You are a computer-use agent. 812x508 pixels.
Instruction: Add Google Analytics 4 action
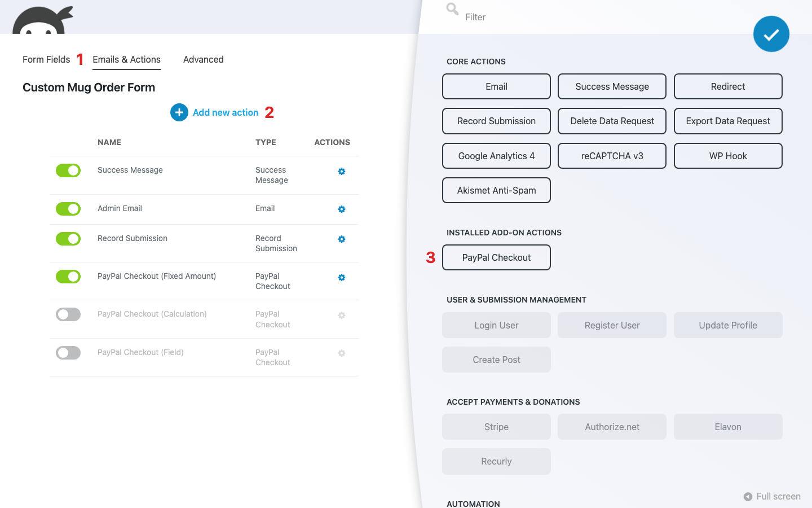pyautogui.click(x=496, y=156)
